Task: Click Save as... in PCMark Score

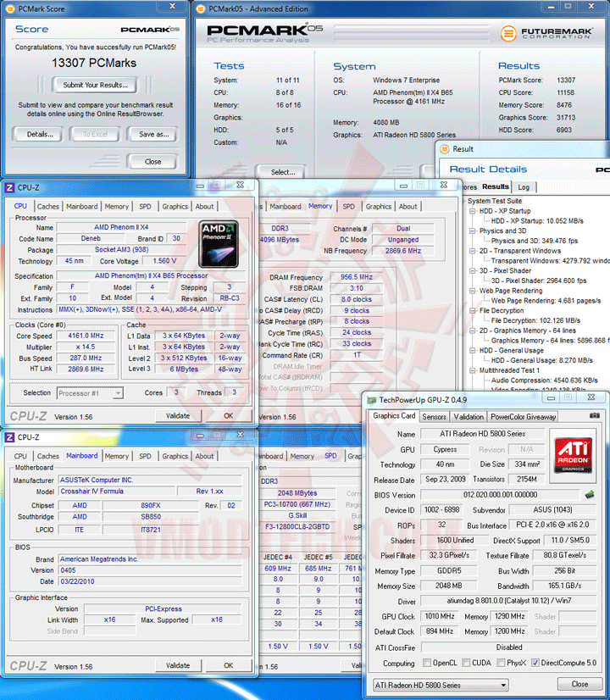Action: pyautogui.click(x=153, y=135)
